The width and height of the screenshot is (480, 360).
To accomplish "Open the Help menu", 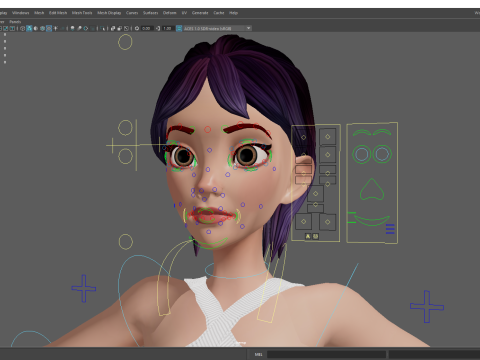I will point(233,13).
